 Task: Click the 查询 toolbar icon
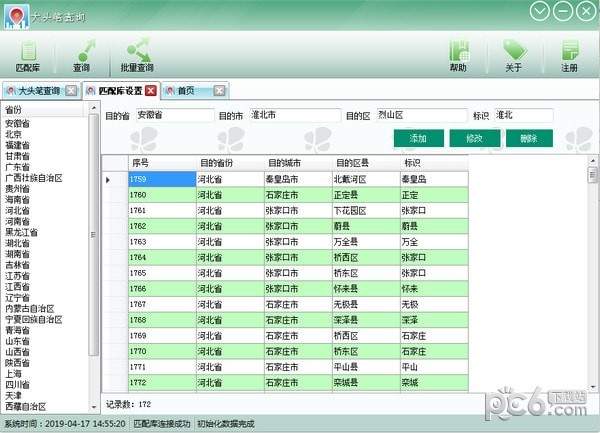pos(81,54)
